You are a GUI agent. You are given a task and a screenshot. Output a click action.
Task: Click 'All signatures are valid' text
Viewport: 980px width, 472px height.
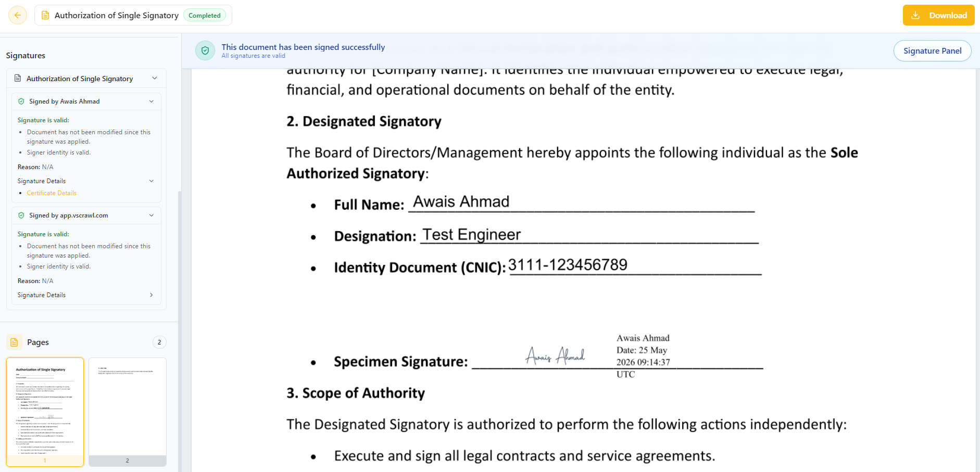click(254, 56)
